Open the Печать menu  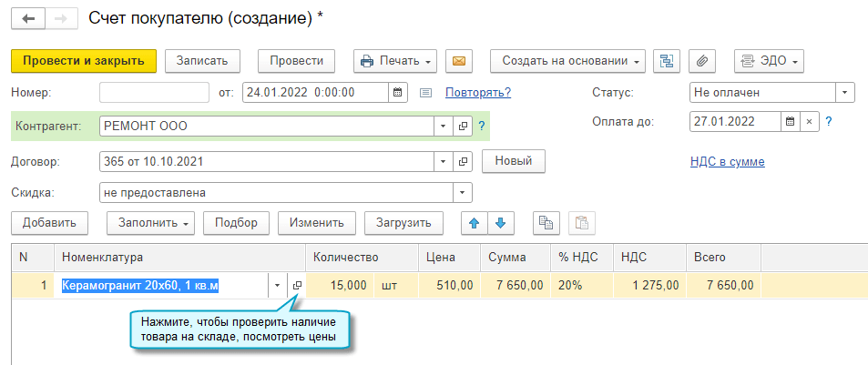coord(395,61)
